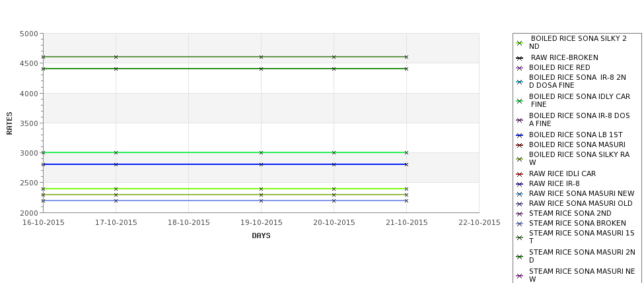
Task: Select the RAW RICE SONA MASURI OLD label
Action: point(581,203)
